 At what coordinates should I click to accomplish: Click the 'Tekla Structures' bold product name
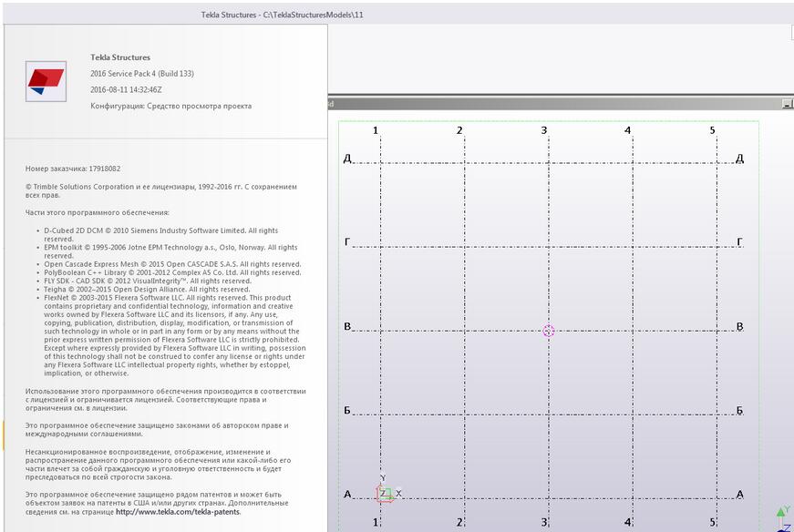click(x=120, y=57)
